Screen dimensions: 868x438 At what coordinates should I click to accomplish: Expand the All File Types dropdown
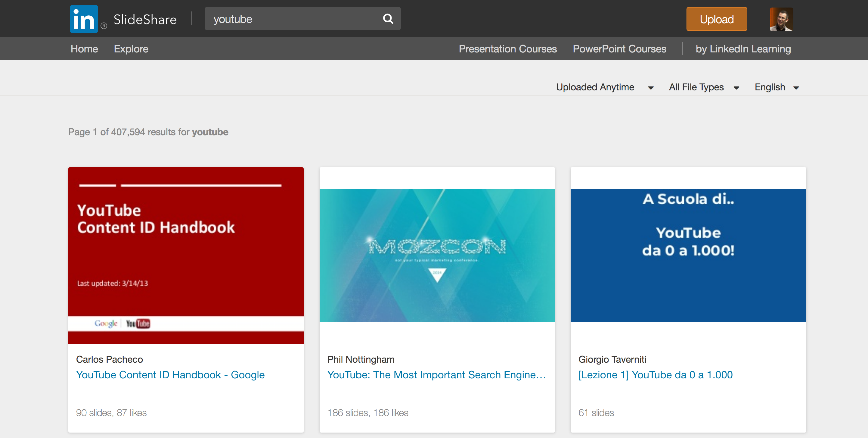tap(704, 87)
